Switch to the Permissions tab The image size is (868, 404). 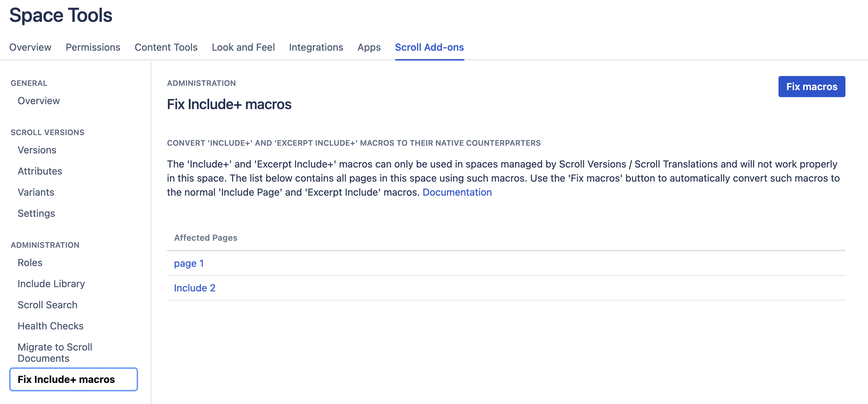click(x=93, y=47)
